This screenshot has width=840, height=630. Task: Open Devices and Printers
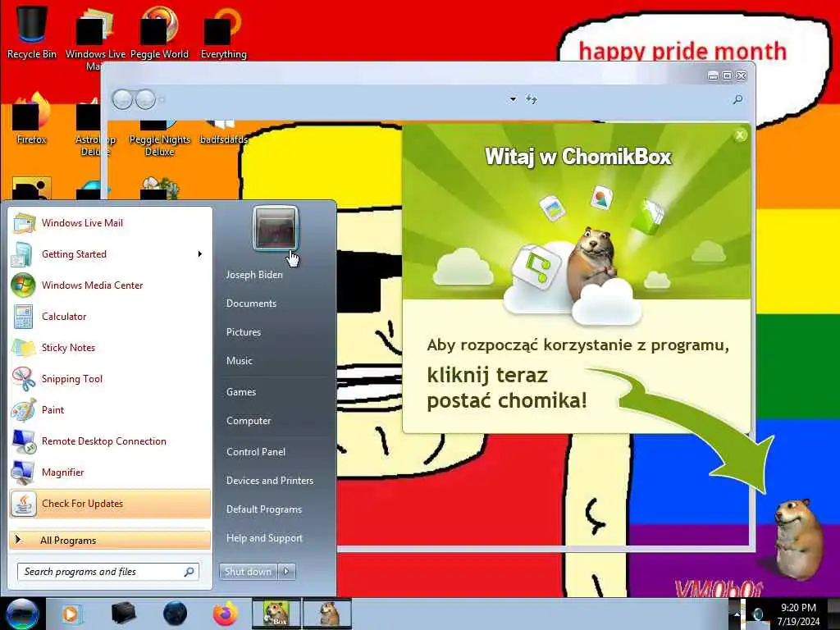point(270,481)
